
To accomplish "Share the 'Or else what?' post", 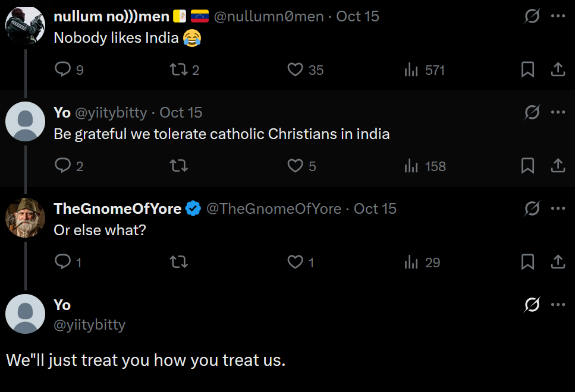I will click(558, 262).
